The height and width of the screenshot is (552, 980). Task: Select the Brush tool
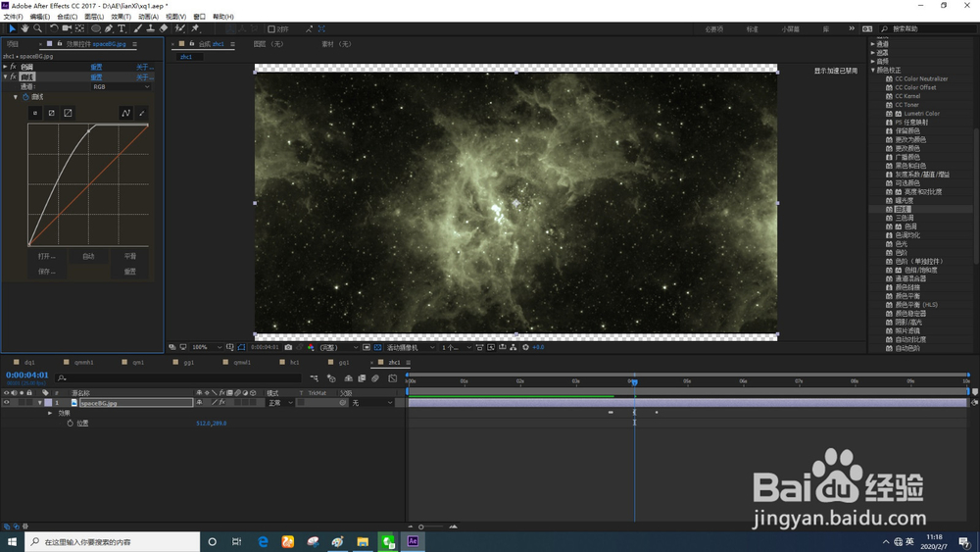(137, 28)
